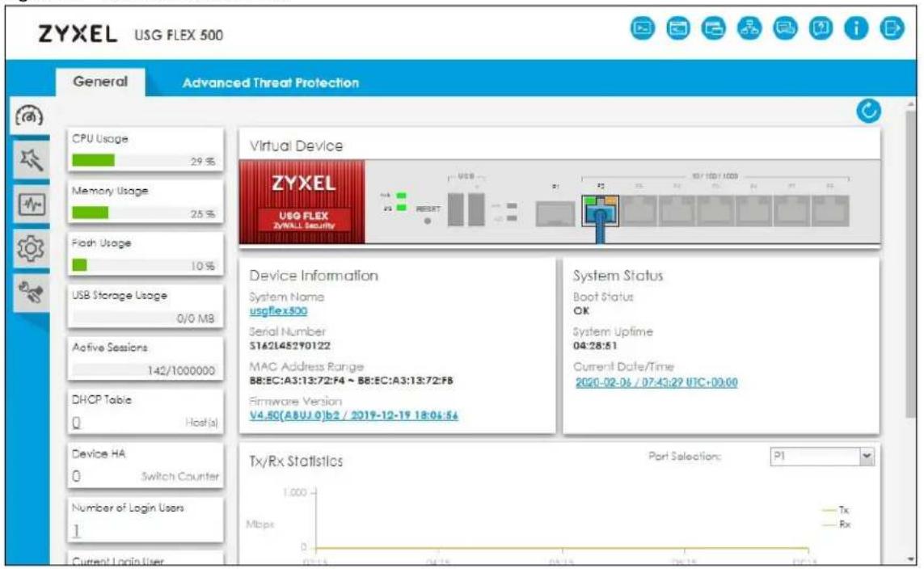
Task: Click the System Uptime value 04:28:51
Action: pos(595,346)
